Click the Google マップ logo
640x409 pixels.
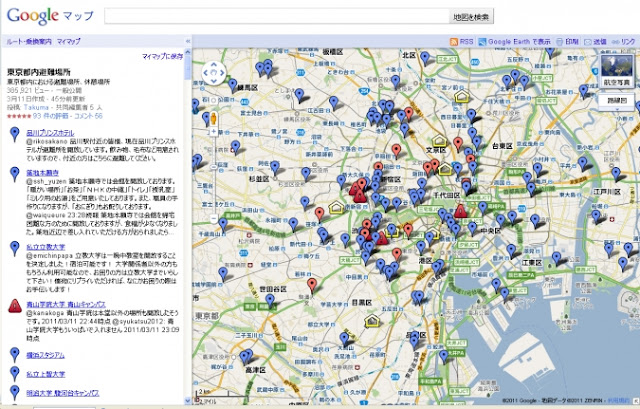(x=50, y=16)
